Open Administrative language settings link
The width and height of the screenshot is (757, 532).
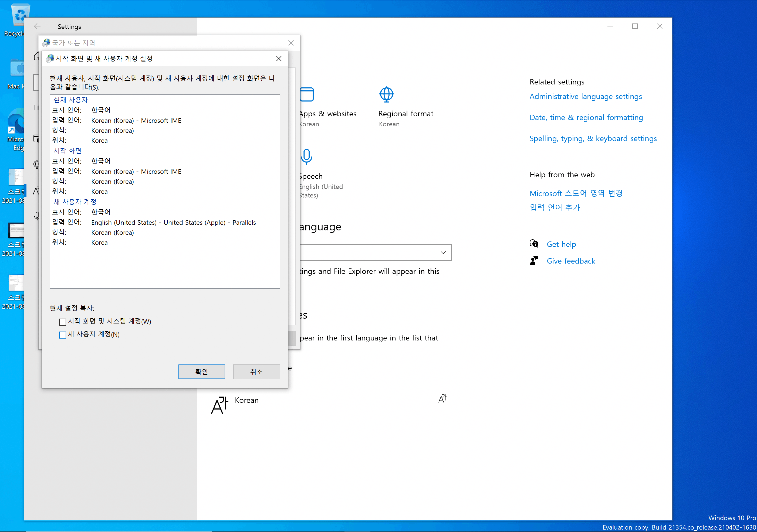[x=585, y=97]
